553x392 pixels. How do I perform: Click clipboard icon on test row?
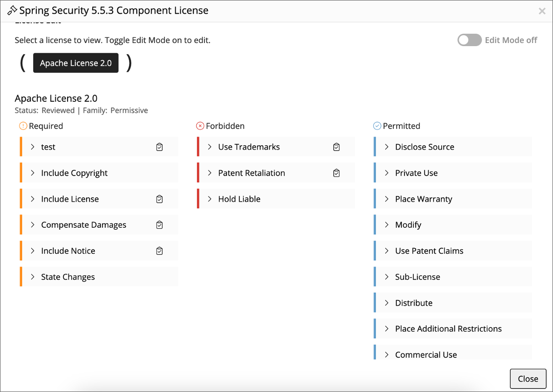tap(159, 147)
